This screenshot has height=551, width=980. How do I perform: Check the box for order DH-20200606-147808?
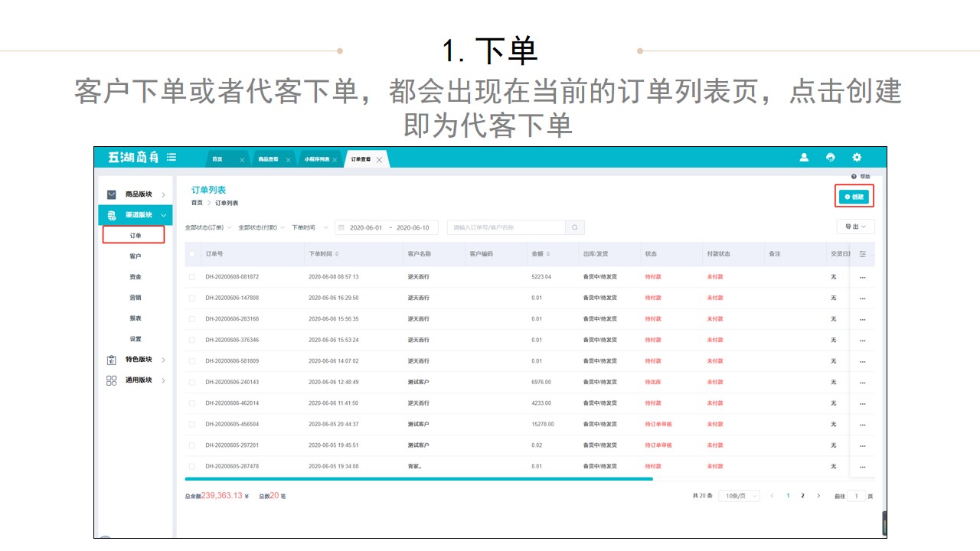pos(192,298)
